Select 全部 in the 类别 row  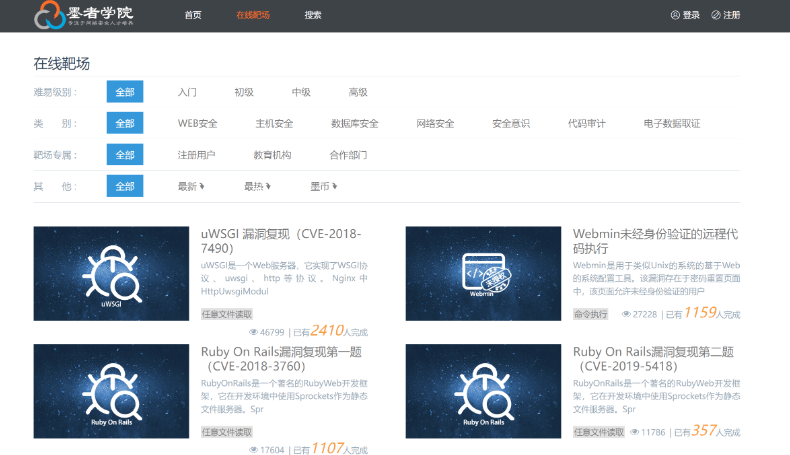[125, 123]
